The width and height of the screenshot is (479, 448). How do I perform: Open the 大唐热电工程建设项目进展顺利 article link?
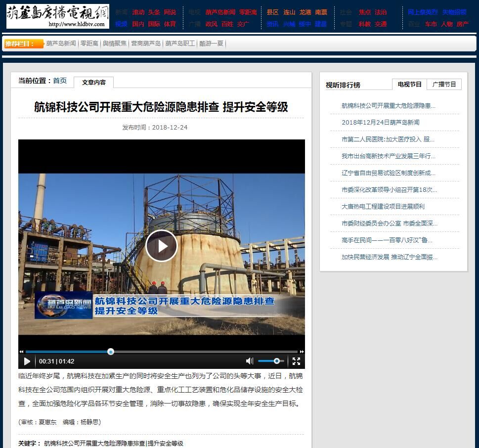pos(384,206)
